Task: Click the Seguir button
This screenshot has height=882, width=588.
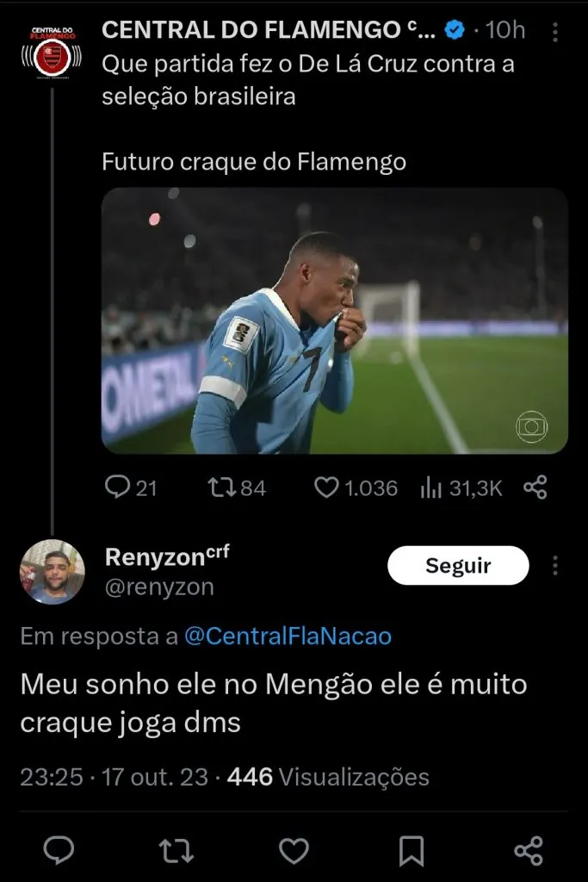Action: [458, 566]
